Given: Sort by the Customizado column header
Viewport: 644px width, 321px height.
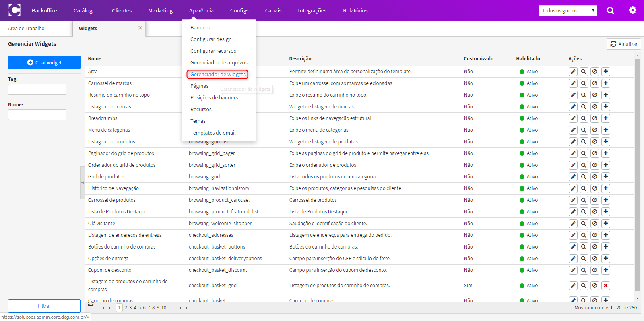Looking at the screenshot, I should coord(479,59).
